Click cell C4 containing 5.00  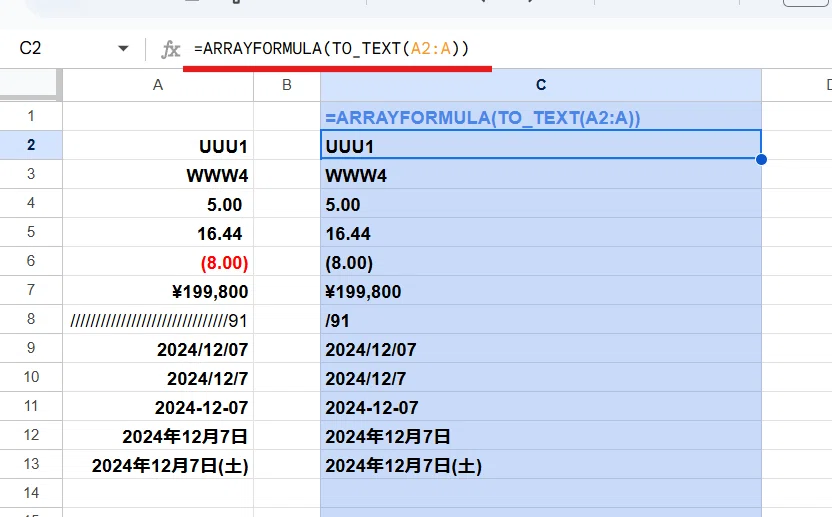[x=541, y=203]
